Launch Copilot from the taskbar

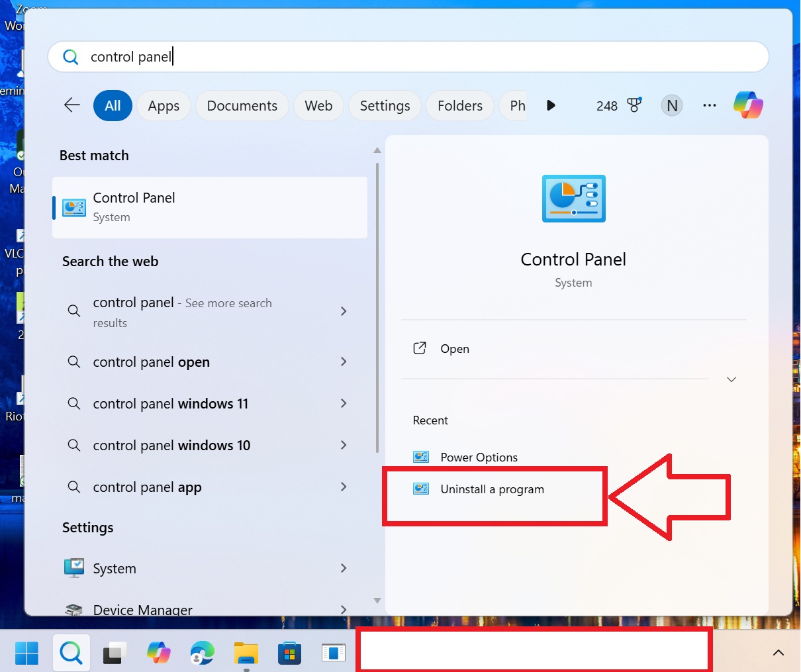pos(158,653)
